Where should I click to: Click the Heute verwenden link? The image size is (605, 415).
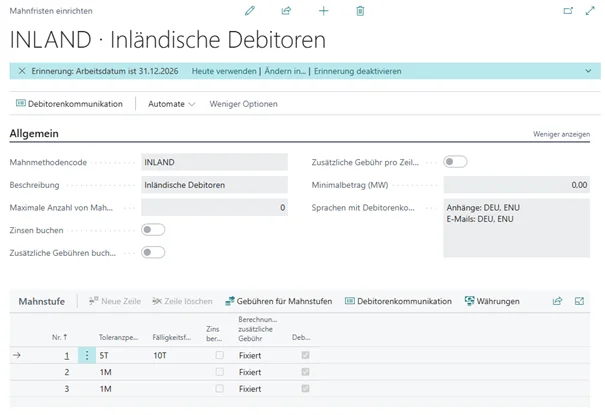pos(223,71)
